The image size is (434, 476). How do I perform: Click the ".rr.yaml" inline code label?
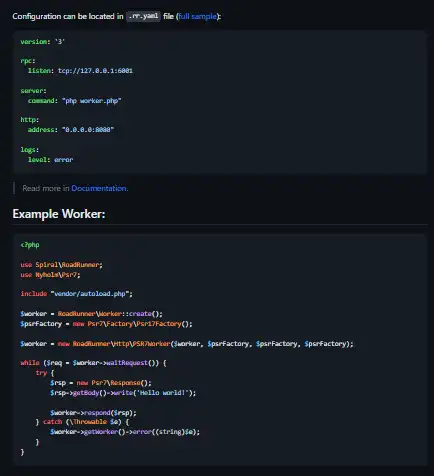coord(143,16)
